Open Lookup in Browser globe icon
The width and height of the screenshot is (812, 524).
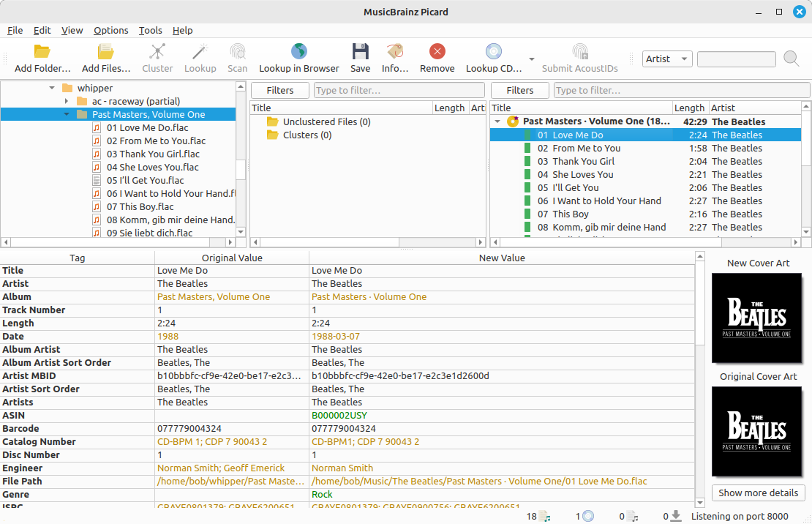[x=298, y=51]
